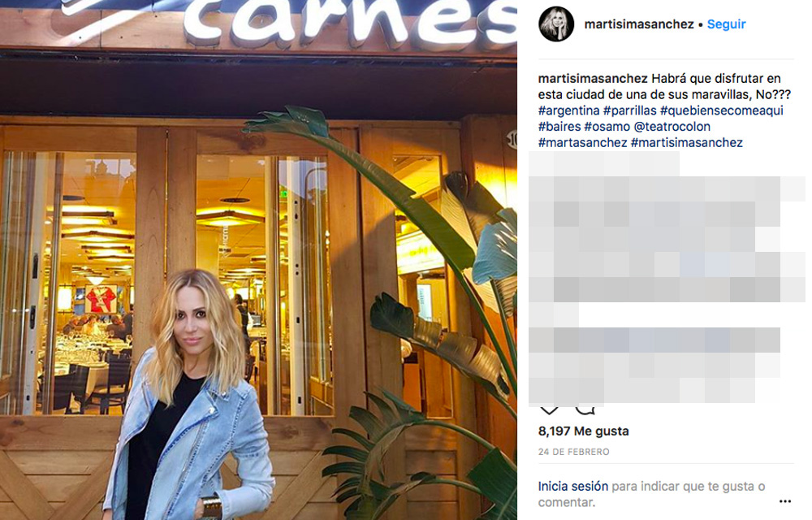Open the martisimasanchez profile avatar
This screenshot has width=812, height=520.
point(556,24)
